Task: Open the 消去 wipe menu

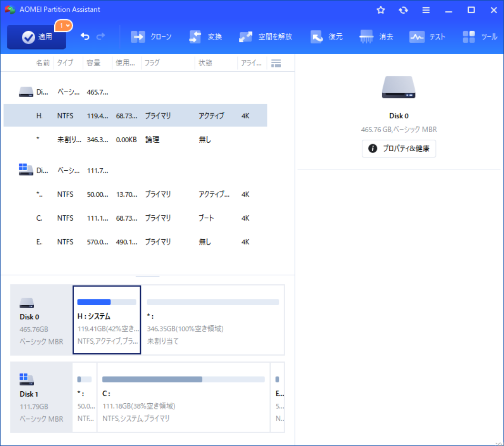Action: click(x=376, y=37)
